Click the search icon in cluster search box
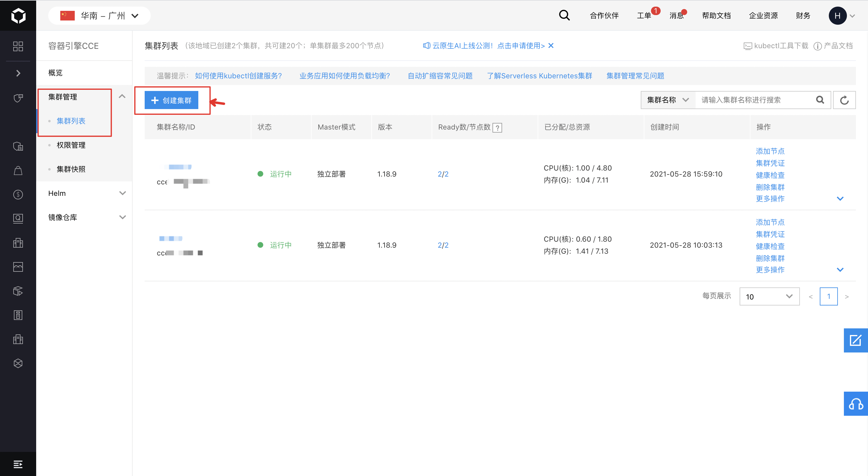The image size is (868, 476). 820,100
